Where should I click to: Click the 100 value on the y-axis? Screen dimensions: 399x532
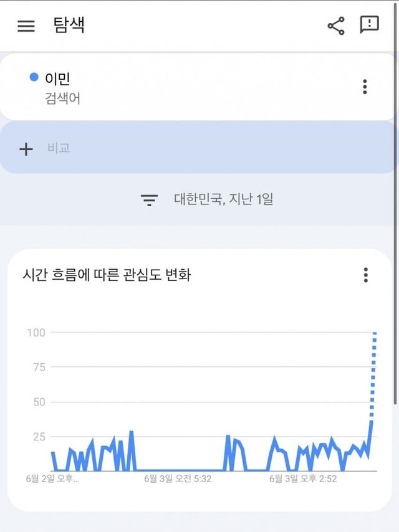coord(36,333)
